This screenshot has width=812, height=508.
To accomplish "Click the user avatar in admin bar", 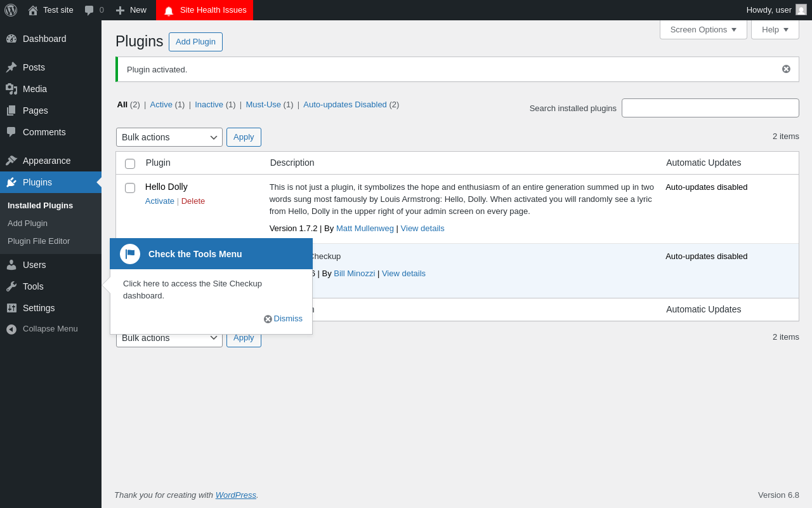I will (x=801, y=10).
